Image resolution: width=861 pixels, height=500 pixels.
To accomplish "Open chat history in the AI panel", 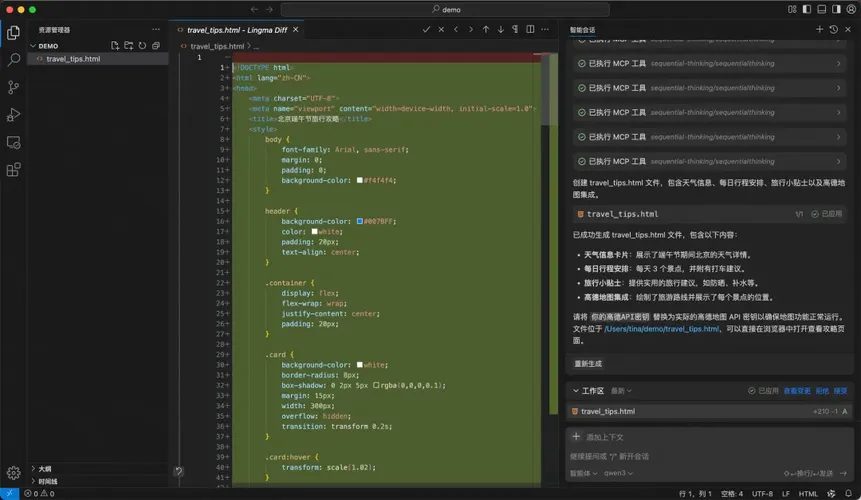I will [x=833, y=30].
